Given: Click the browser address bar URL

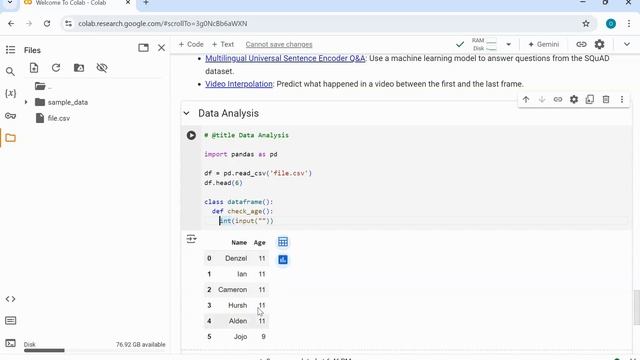Looking at the screenshot, I should [162, 24].
